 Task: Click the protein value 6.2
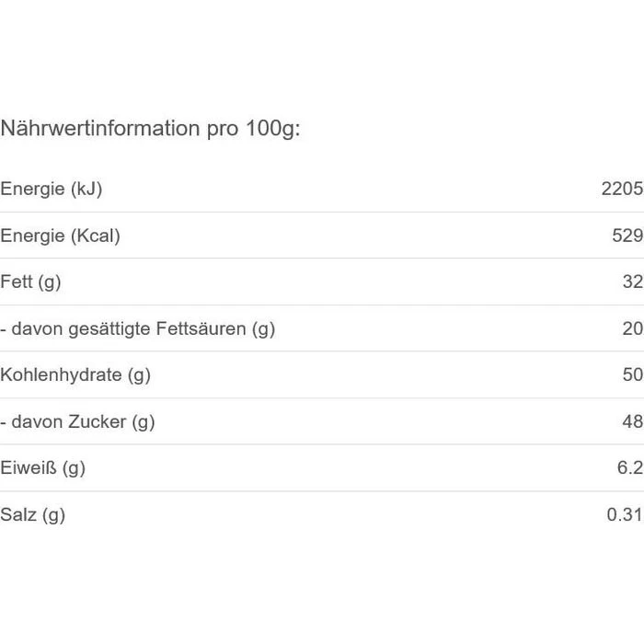[630, 468]
